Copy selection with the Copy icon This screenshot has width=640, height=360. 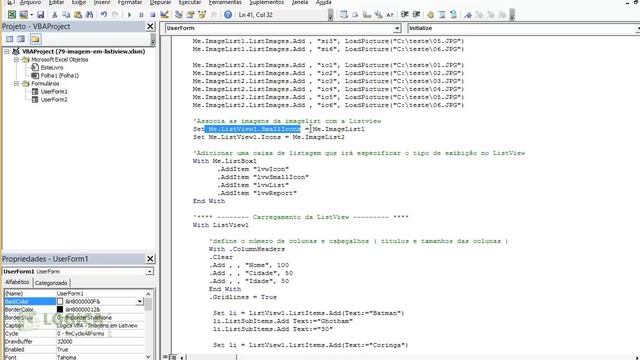coord(66,15)
